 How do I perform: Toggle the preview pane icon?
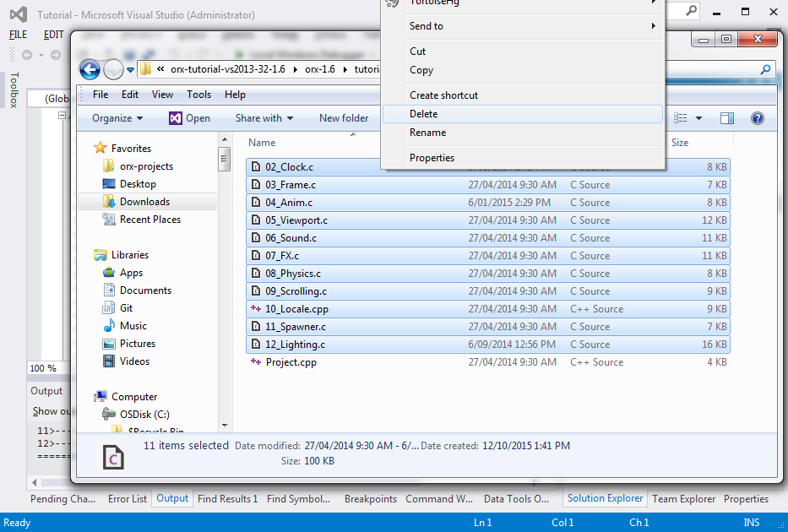[727, 118]
